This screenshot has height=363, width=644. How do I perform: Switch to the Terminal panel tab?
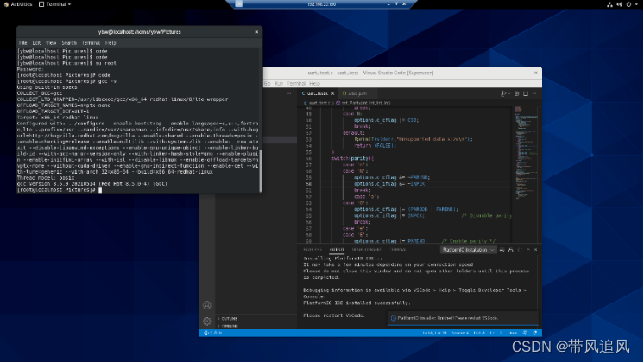[398, 250]
